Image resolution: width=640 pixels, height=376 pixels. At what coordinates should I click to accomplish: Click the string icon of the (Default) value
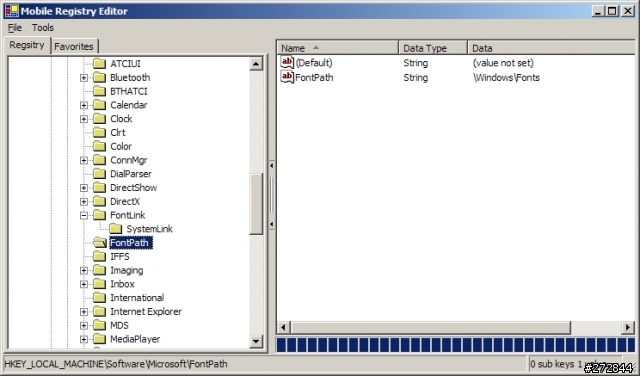coord(287,62)
